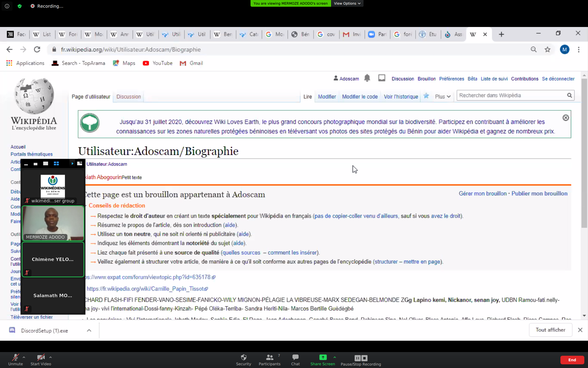Click the Publier mon brouillon link
Viewport: 588px width, 368px height.
click(539, 194)
